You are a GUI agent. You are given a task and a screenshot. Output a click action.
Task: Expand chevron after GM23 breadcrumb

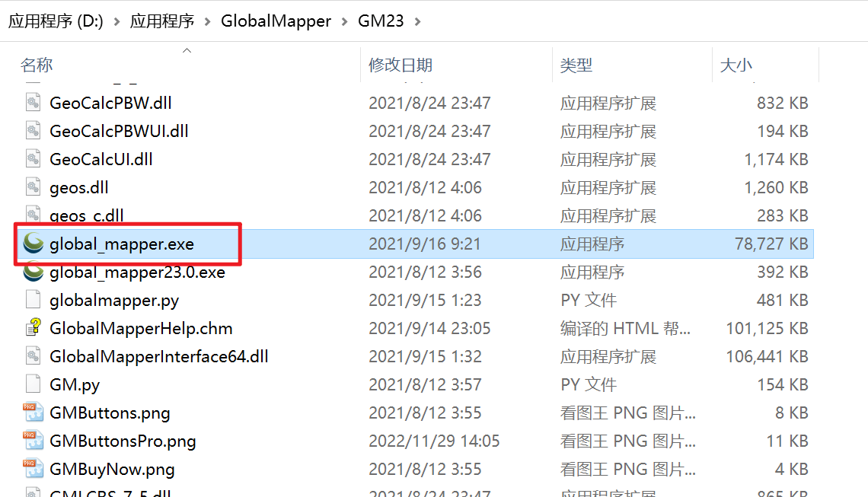[418, 21]
